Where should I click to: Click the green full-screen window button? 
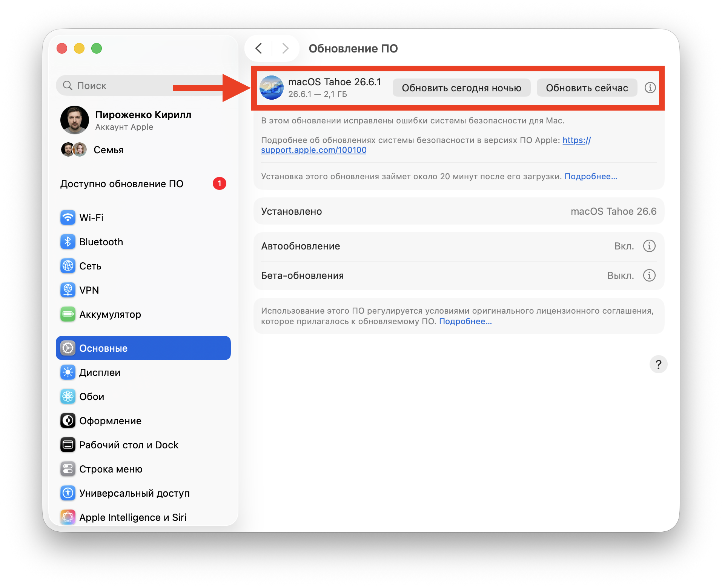click(97, 48)
